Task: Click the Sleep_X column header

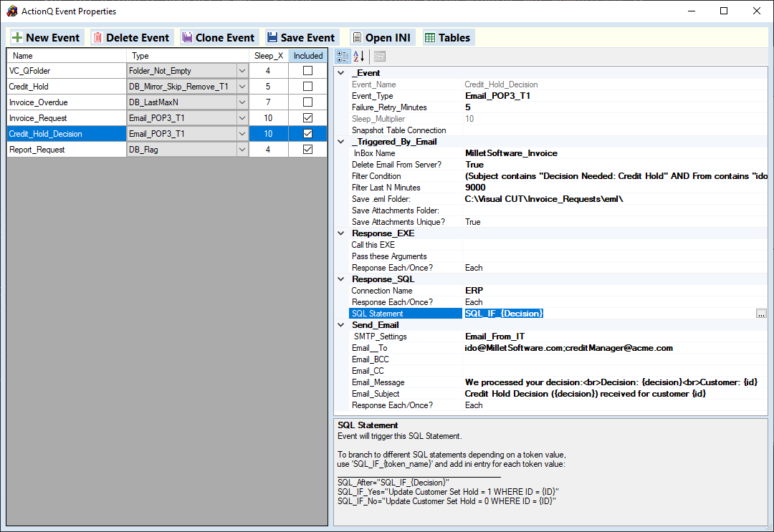Action: [x=269, y=56]
